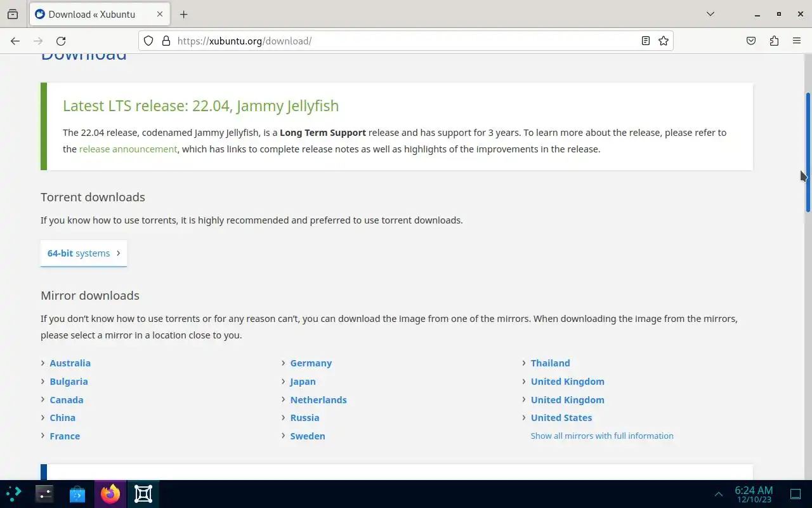Select the Germany mirror
Screen dimensions: 812x508
pyautogui.click(x=311, y=363)
